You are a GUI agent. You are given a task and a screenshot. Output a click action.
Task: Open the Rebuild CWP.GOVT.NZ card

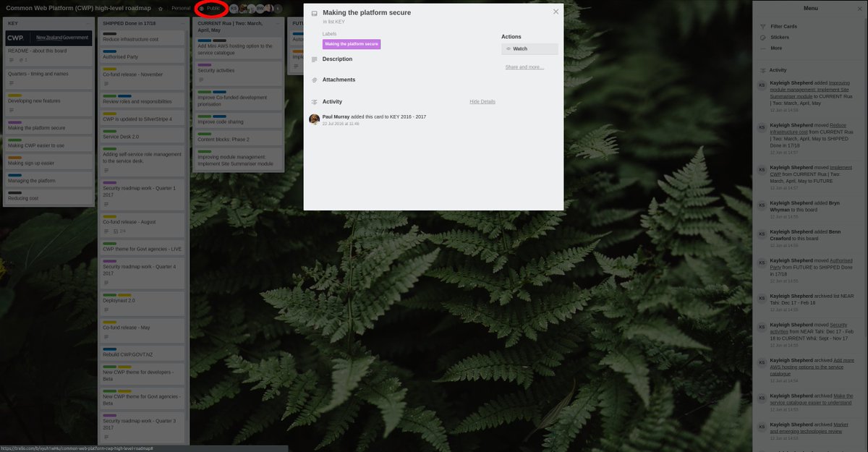143,353
